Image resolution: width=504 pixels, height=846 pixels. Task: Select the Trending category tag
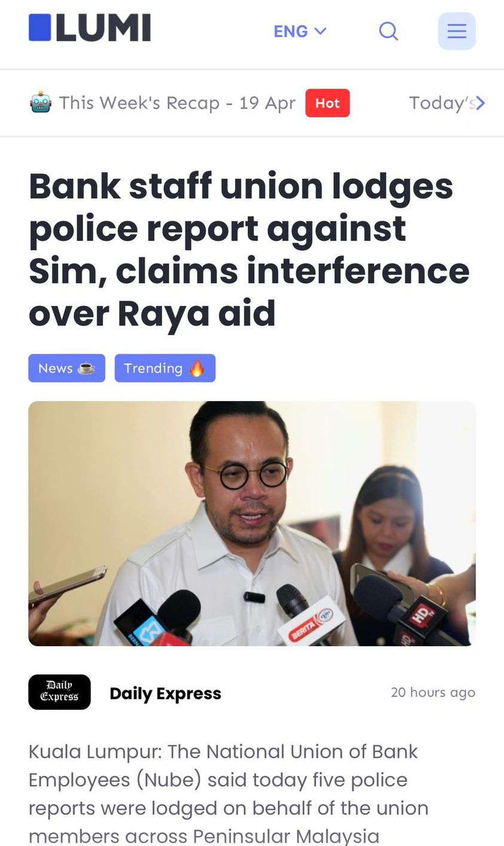tap(165, 368)
